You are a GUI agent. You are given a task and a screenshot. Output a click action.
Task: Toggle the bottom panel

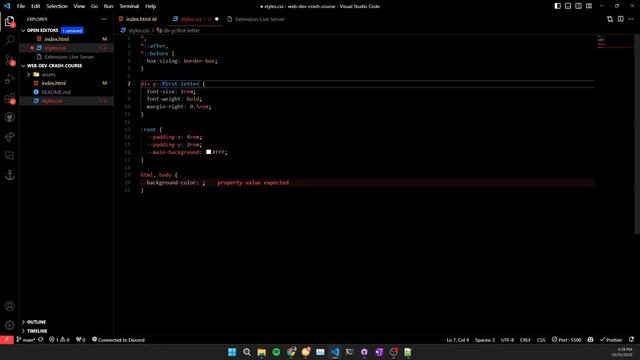[x=568, y=6]
